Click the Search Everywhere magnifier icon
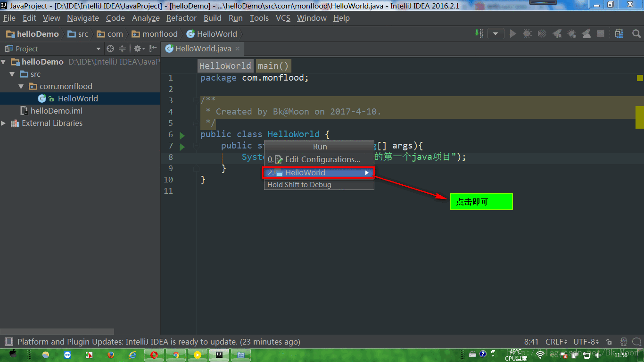Screen dimensions: 644x362 [x=636, y=33]
